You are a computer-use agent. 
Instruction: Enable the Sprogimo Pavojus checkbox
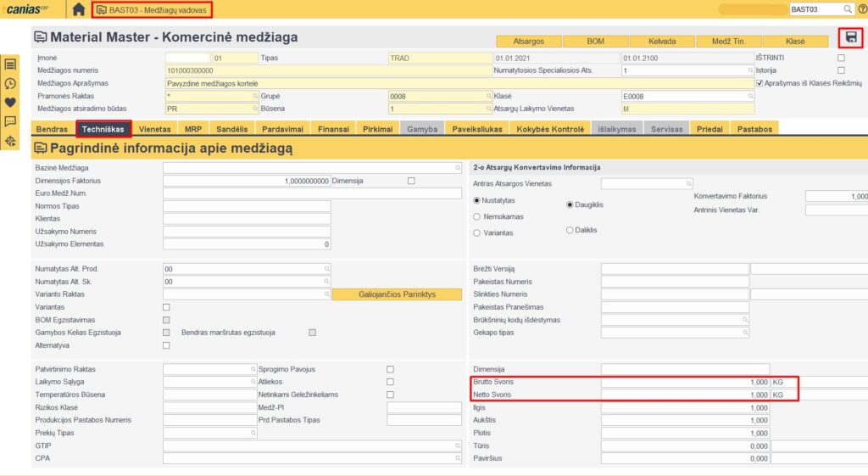(x=390, y=370)
